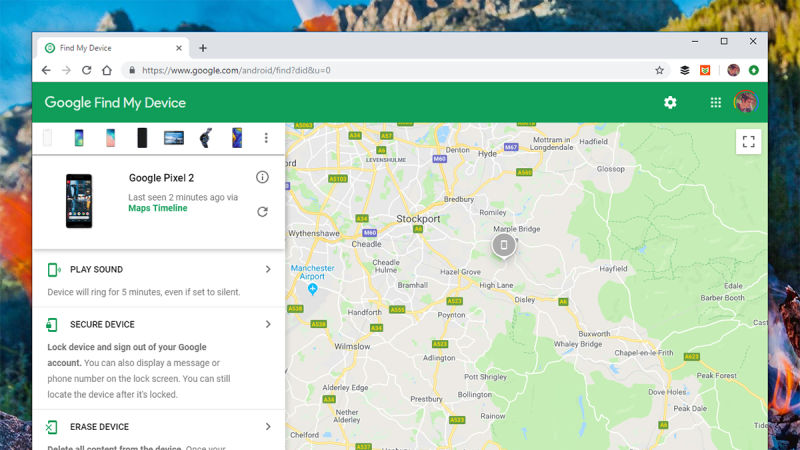Open a new browser tab

point(203,48)
